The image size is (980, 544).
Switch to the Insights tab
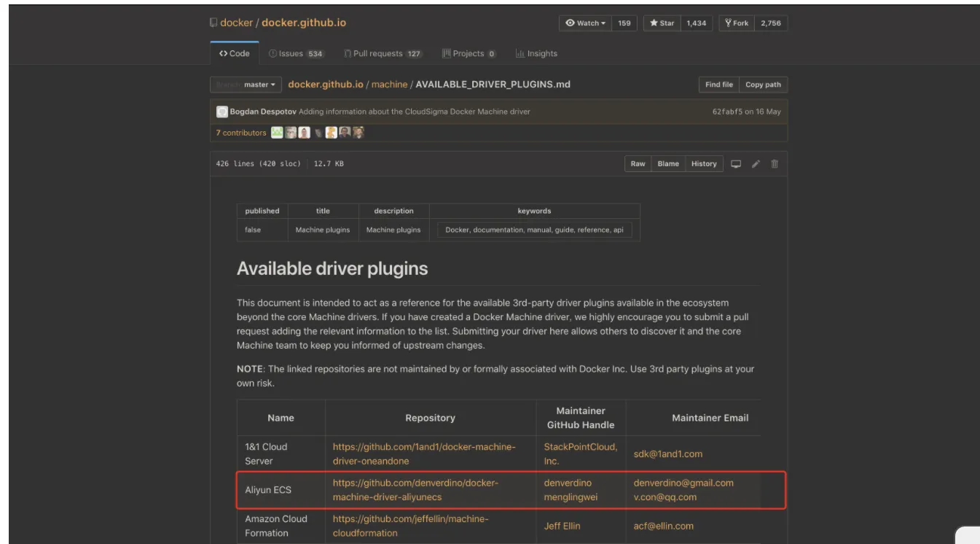536,53
